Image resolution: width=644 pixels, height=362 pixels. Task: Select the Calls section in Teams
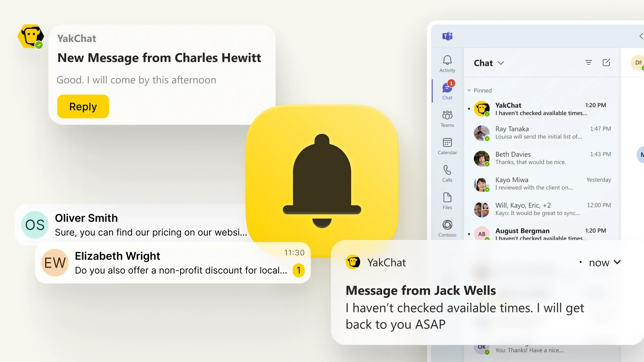tap(447, 173)
